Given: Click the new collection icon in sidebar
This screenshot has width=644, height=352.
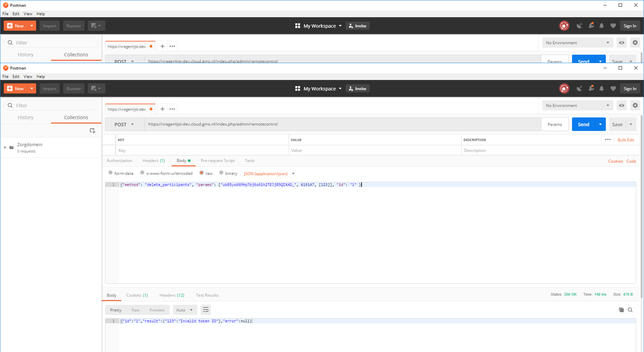Looking at the screenshot, I should click(92, 131).
